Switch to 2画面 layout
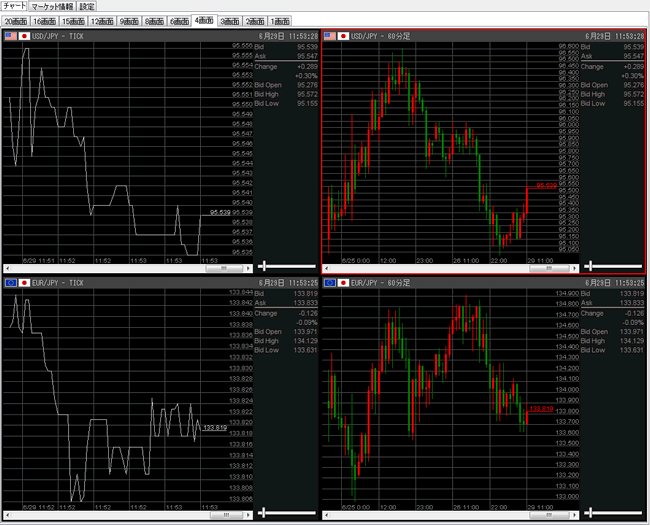 click(255, 21)
